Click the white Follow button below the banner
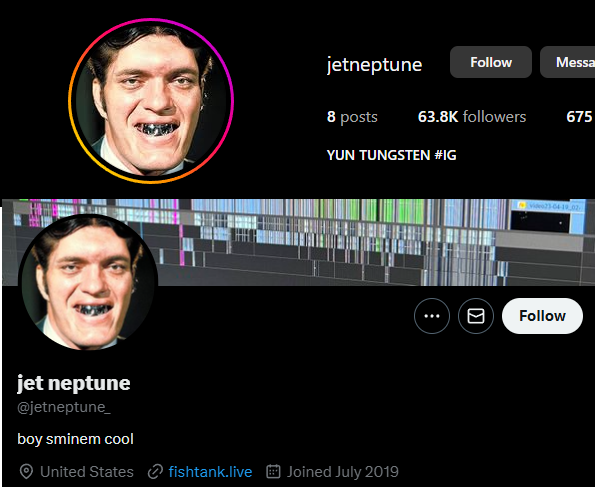The height and width of the screenshot is (487, 595). tap(542, 316)
